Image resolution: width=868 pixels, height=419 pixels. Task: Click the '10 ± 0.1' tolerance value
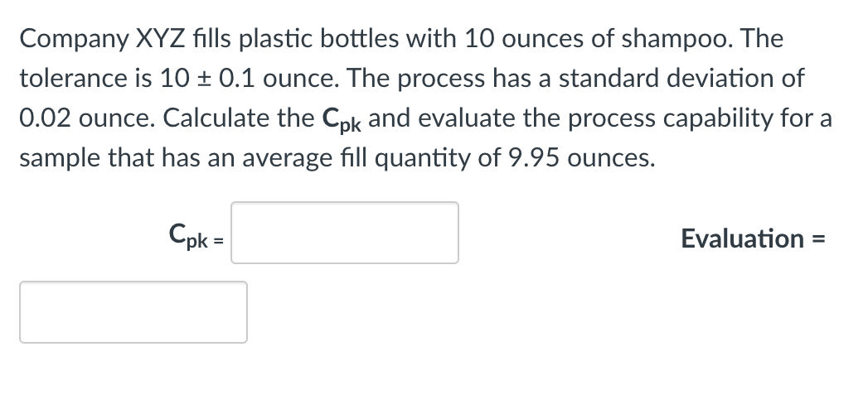[207, 79]
